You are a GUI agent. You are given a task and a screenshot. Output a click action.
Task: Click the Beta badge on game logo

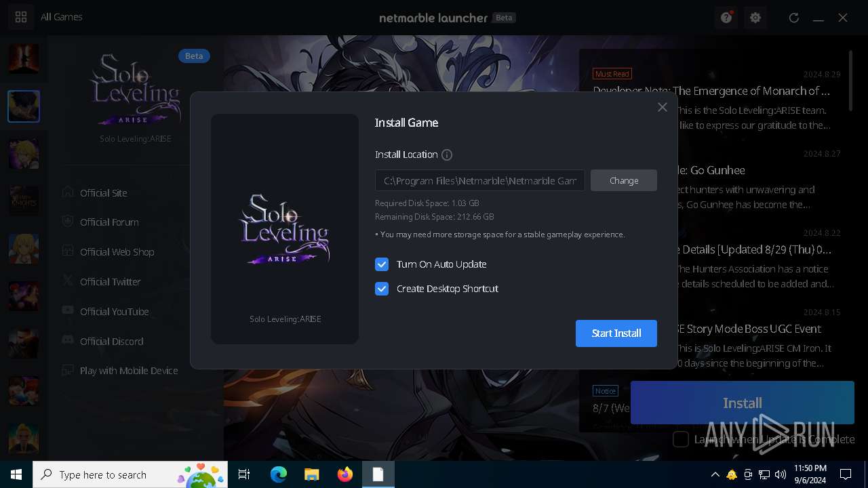coord(194,56)
